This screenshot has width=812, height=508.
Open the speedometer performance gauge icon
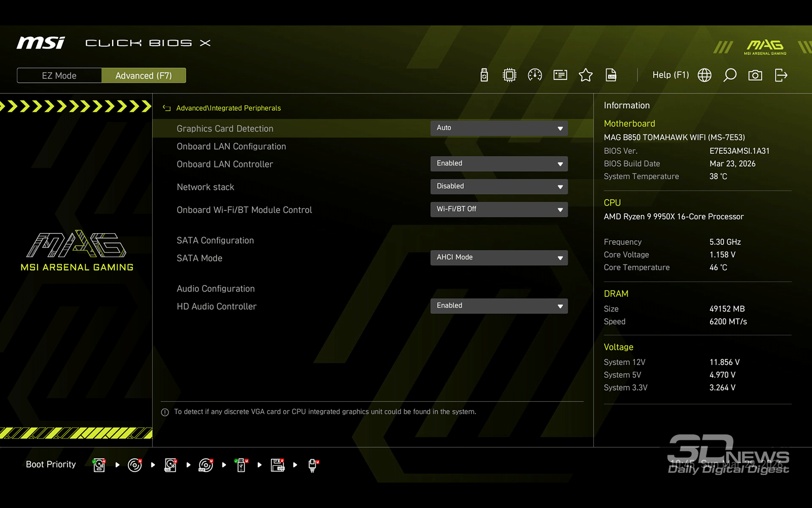535,75
